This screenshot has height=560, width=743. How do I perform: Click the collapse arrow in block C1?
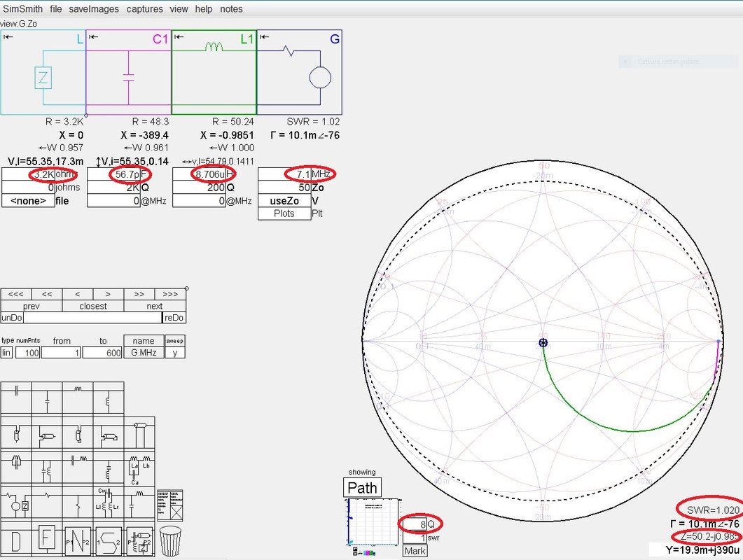(93, 37)
